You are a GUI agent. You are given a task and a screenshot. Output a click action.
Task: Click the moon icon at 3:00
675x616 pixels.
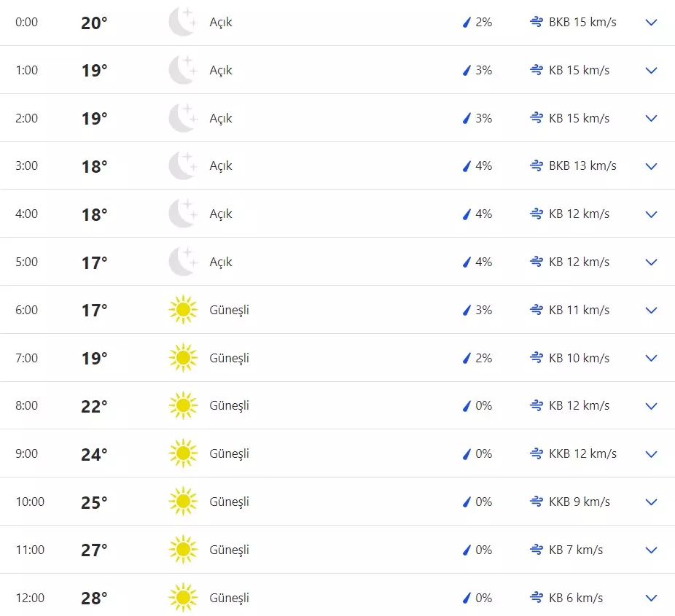(182, 165)
